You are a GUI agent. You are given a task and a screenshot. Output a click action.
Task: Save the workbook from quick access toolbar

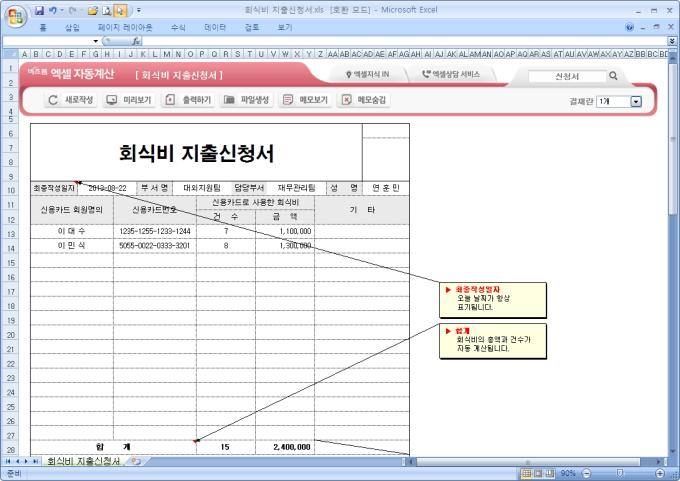(x=39, y=10)
